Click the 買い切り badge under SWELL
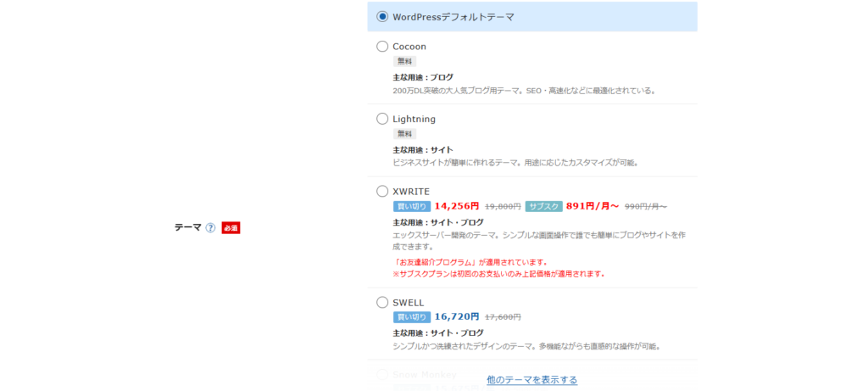The height and width of the screenshot is (391, 868). tap(412, 317)
